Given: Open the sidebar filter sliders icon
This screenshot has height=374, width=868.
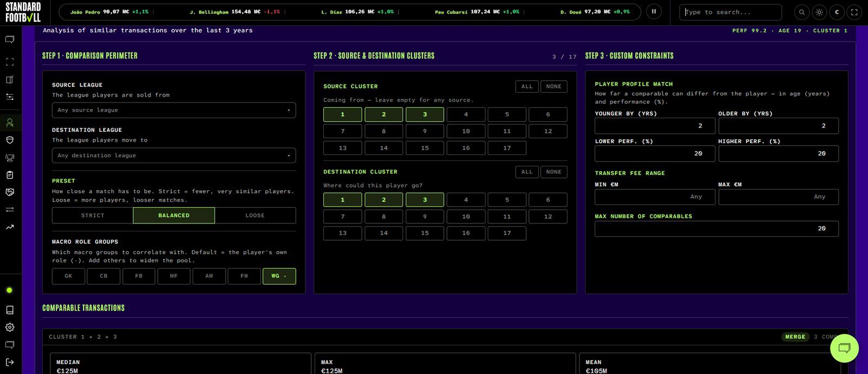Looking at the screenshot, I should pos(10,97).
